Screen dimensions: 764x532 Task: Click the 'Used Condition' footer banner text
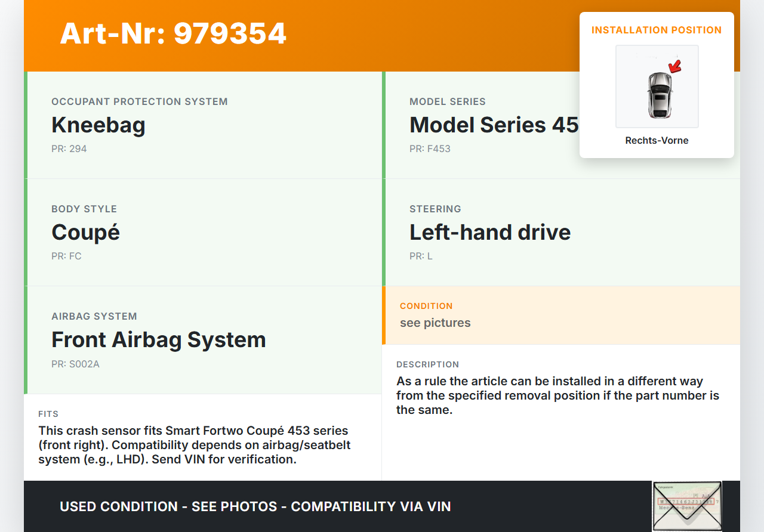point(255,506)
